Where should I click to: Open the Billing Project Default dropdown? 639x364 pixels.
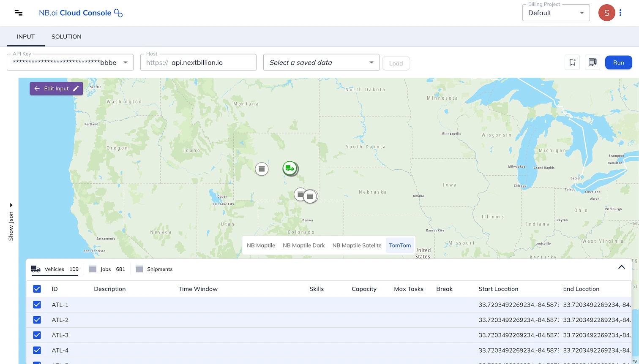click(556, 13)
